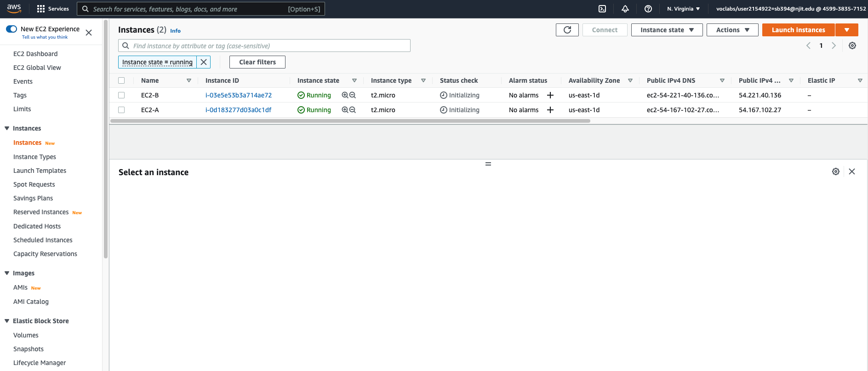Sort by Instance state column arrow
868x371 pixels.
354,80
